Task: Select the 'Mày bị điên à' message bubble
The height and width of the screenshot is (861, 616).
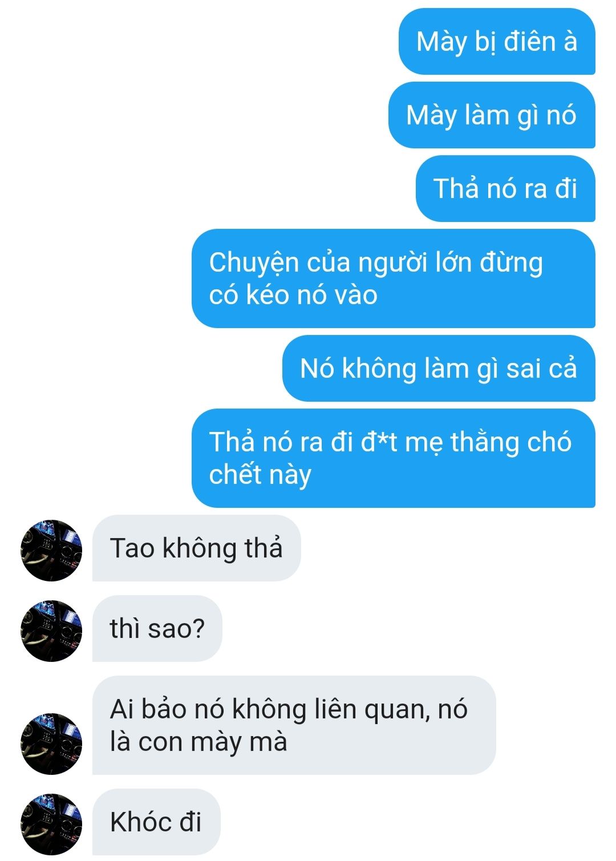Action: click(x=497, y=41)
